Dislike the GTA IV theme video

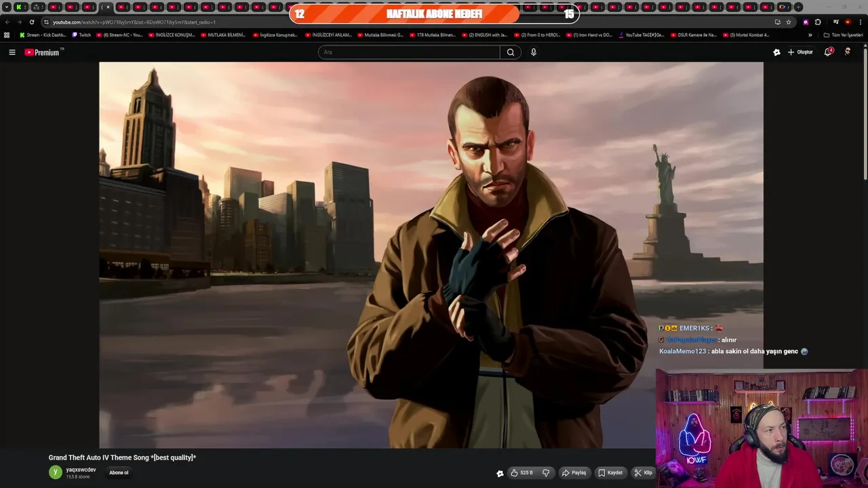tap(546, 473)
